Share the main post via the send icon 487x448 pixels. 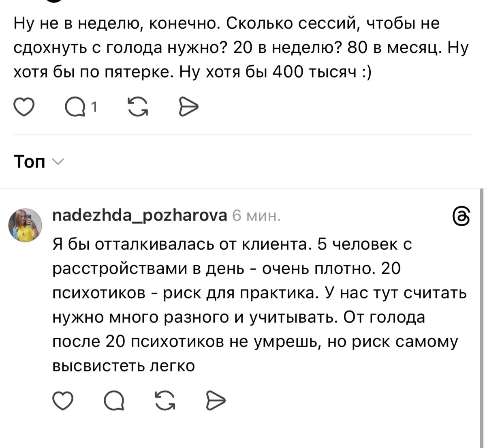(189, 107)
